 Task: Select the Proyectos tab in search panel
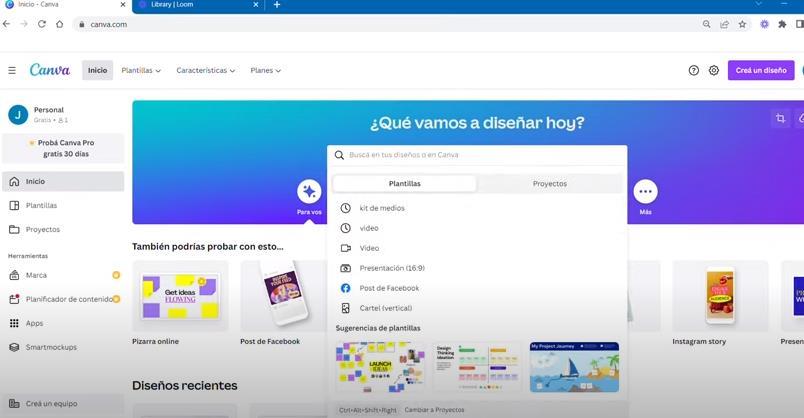click(x=550, y=184)
